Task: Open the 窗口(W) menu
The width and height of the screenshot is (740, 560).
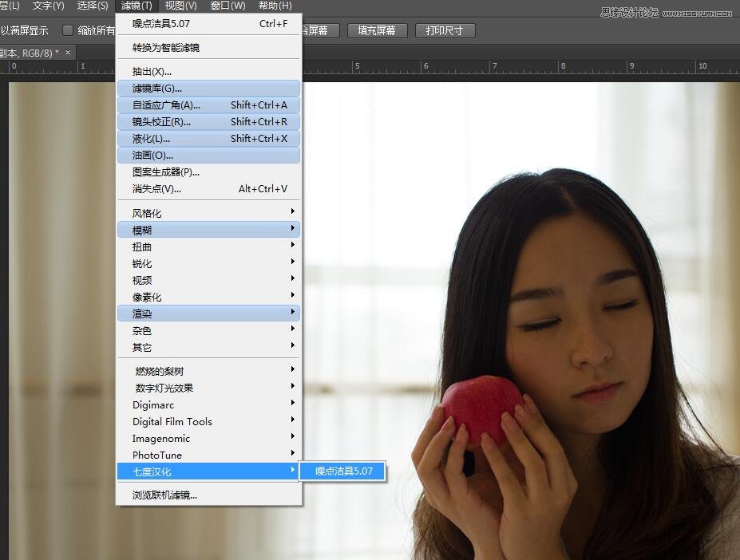Action: tap(228, 6)
